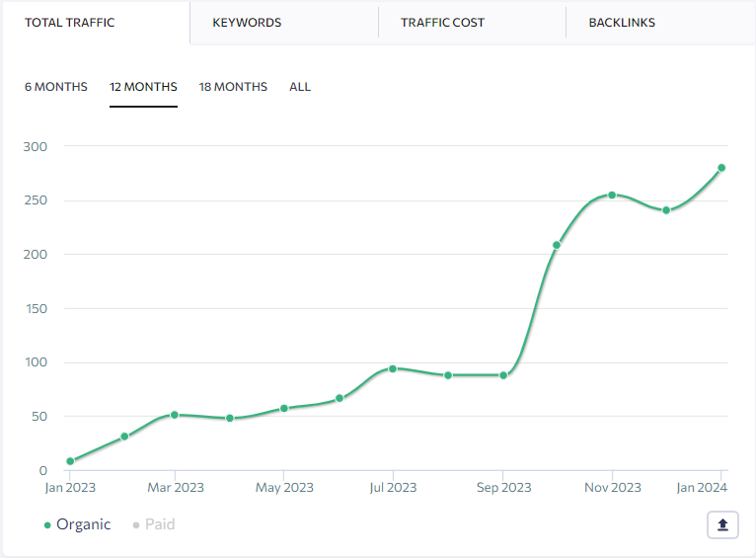
Task: Select the 18 Months range
Action: pos(233,87)
